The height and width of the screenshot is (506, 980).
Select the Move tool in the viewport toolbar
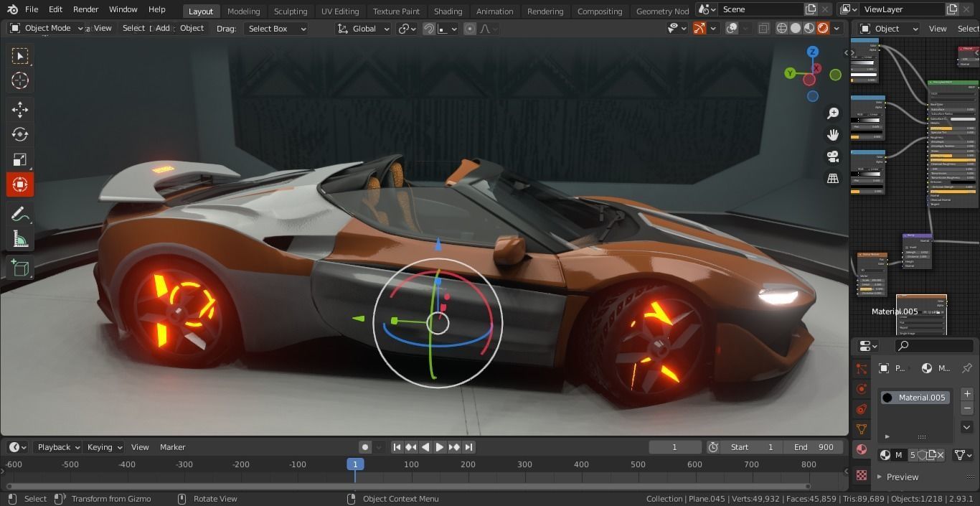(19, 109)
